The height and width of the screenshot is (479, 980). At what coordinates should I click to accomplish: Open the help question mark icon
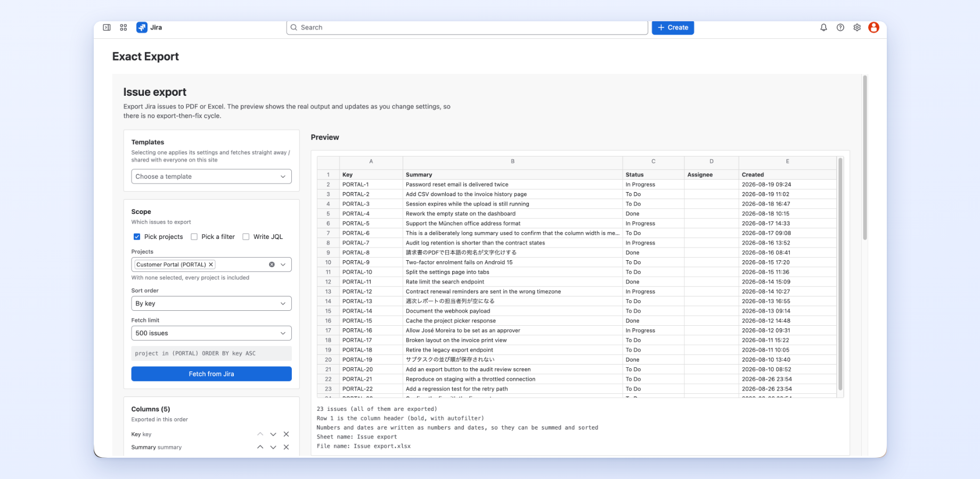pyautogui.click(x=840, y=27)
